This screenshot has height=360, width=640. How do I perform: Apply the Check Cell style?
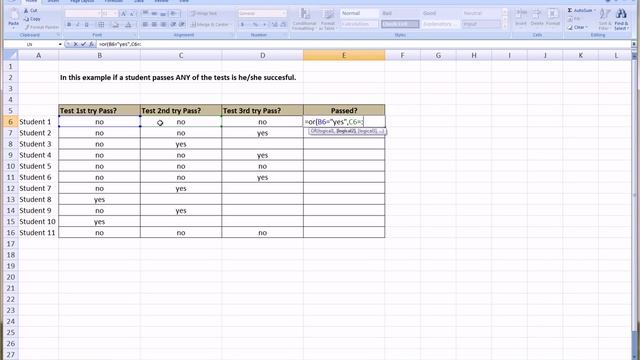400,24
